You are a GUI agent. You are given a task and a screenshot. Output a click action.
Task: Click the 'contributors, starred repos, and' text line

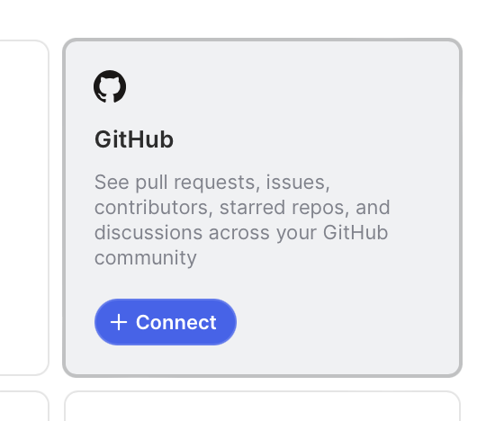click(242, 208)
